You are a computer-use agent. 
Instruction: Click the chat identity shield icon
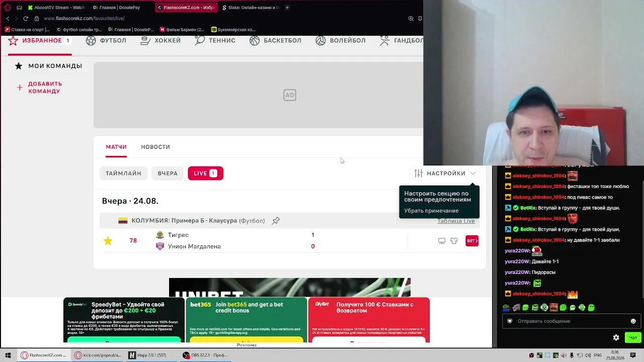point(510,321)
